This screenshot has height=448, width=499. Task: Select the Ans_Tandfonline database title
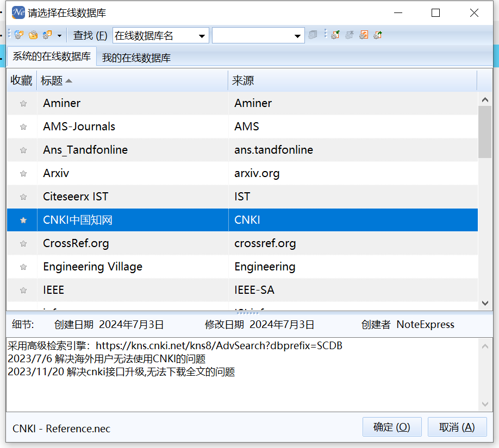[85, 150]
